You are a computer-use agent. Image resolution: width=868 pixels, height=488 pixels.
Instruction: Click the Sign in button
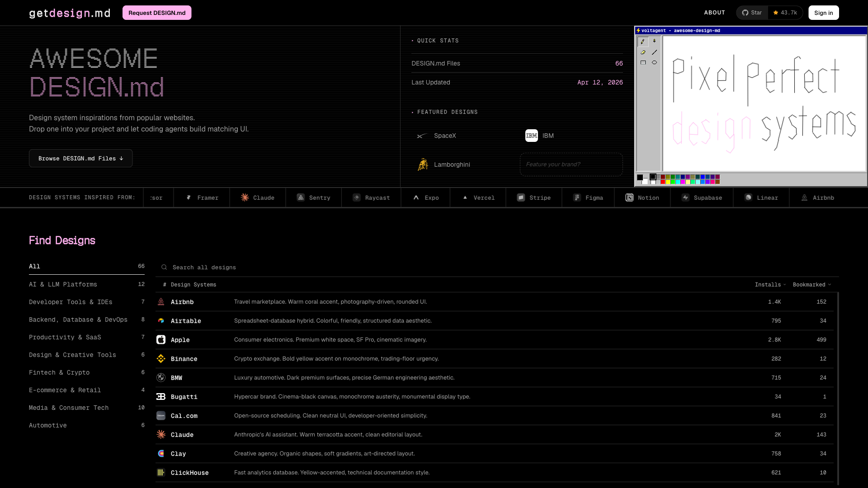point(823,13)
